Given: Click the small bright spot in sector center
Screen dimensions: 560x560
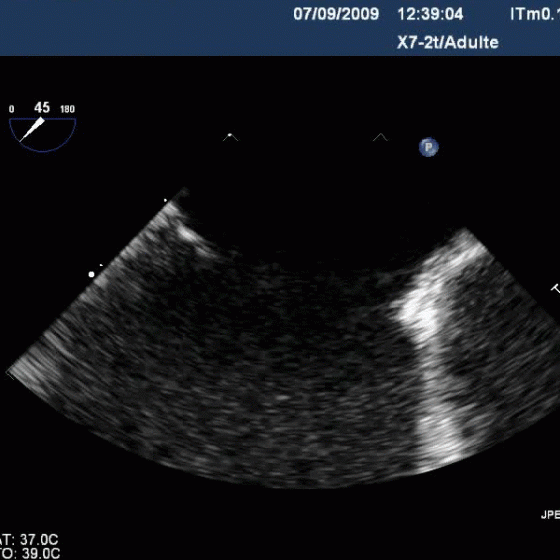Looking at the screenshot, I should tap(282, 397).
